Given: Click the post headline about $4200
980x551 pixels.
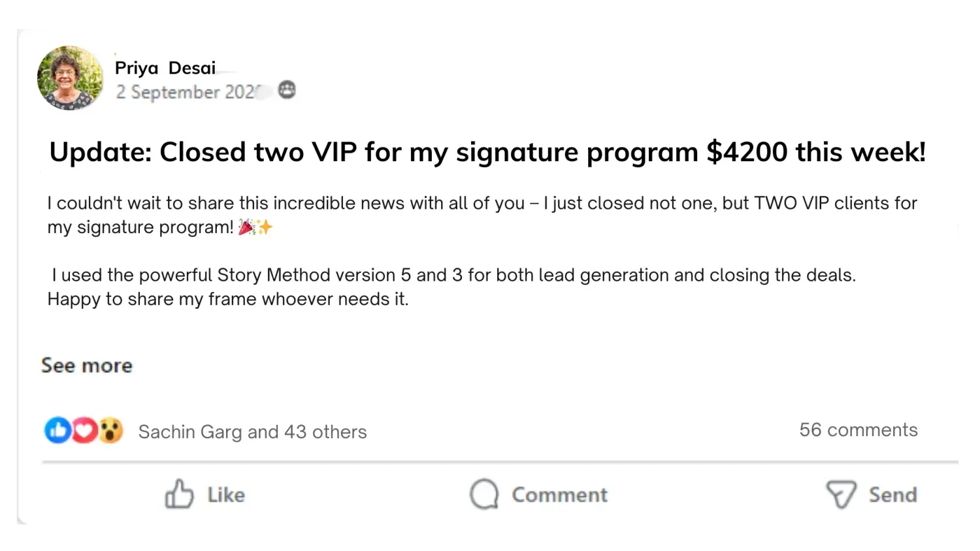Looking at the screenshot, I should coord(487,152).
